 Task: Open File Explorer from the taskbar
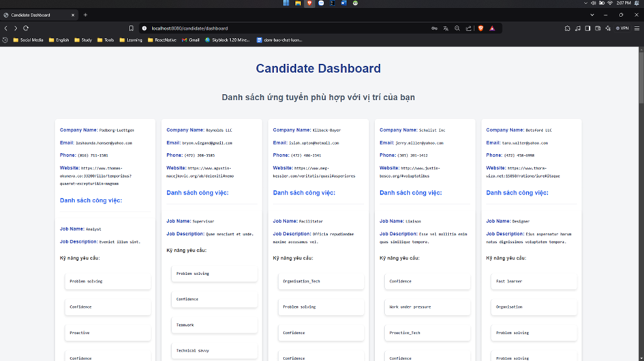point(298,3)
